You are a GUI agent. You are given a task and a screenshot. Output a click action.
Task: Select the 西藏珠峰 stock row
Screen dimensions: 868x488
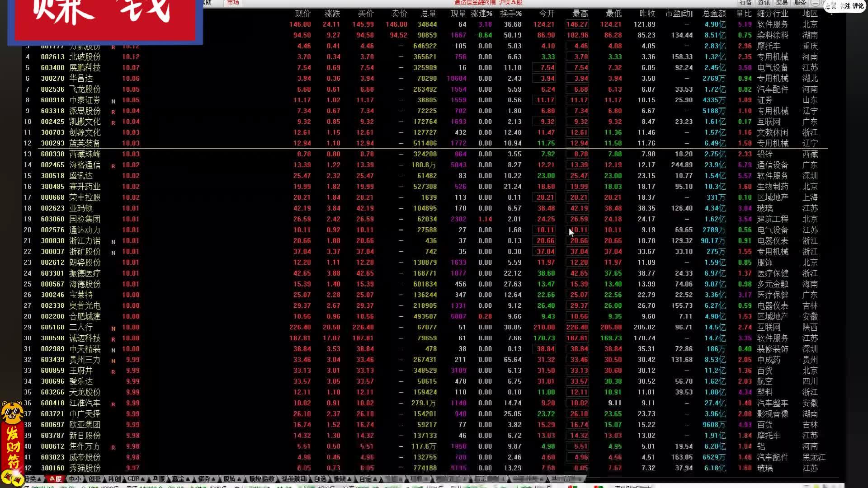pos(85,154)
